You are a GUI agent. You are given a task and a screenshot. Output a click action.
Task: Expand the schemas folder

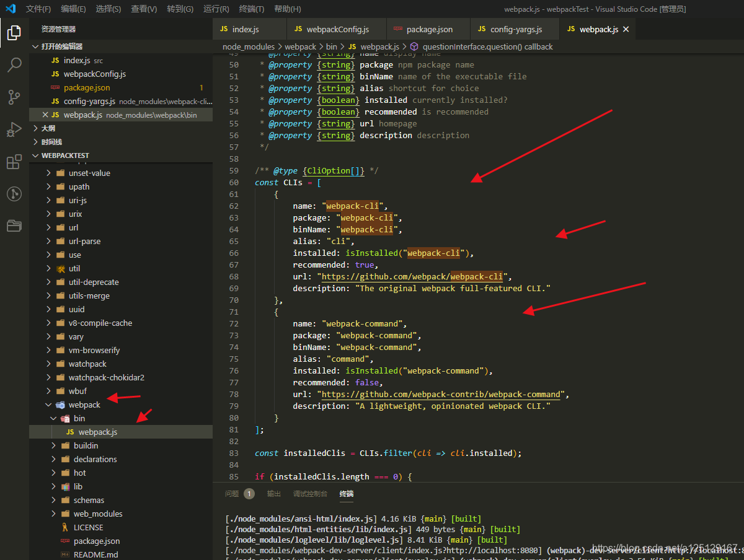point(121,501)
